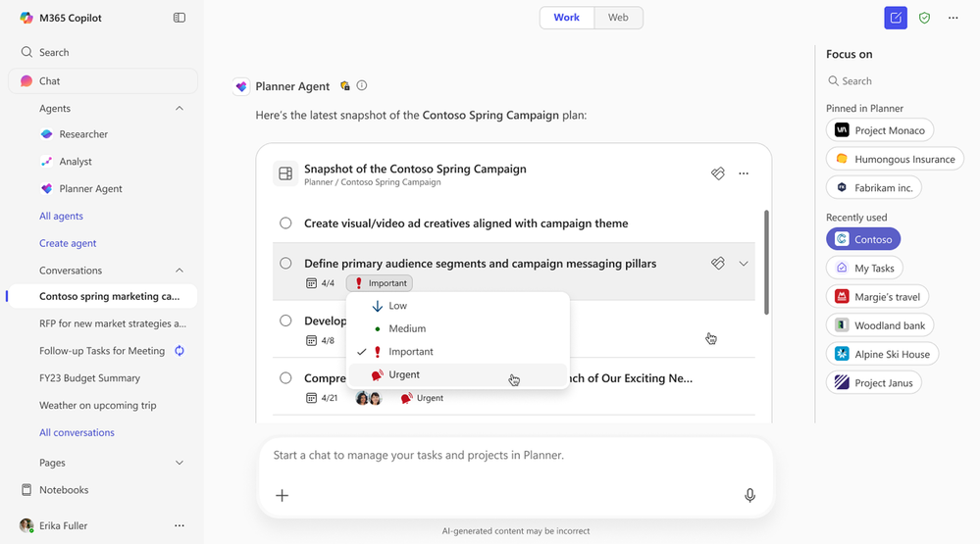Click the Create agent link

(68, 243)
